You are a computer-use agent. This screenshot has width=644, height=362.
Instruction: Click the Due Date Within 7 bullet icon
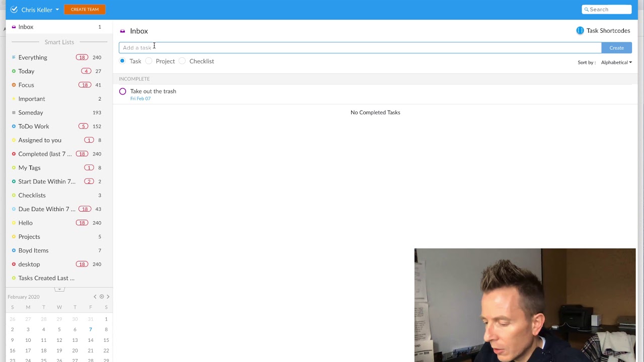(x=14, y=209)
